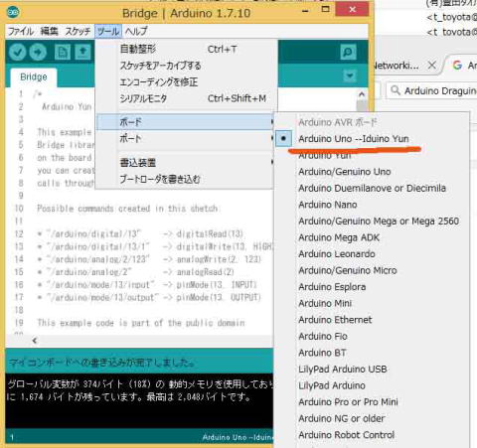
Task: Choose スケッチをアーカイブする menu entry
Action: 186,66
